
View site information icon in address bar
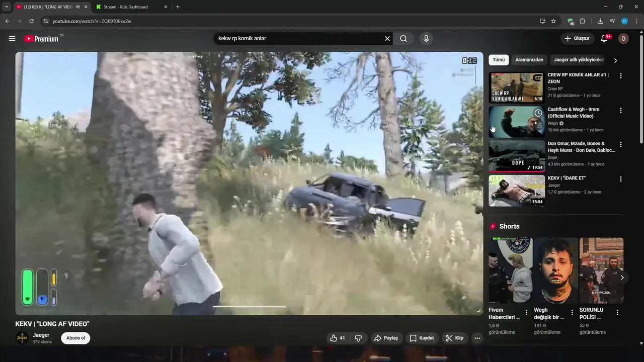tap(46, 21)
